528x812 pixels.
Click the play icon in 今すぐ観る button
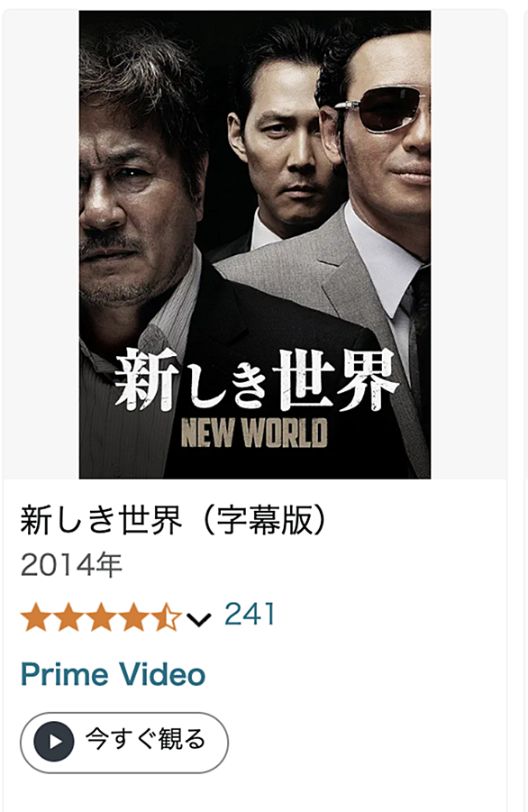(54, 741)
